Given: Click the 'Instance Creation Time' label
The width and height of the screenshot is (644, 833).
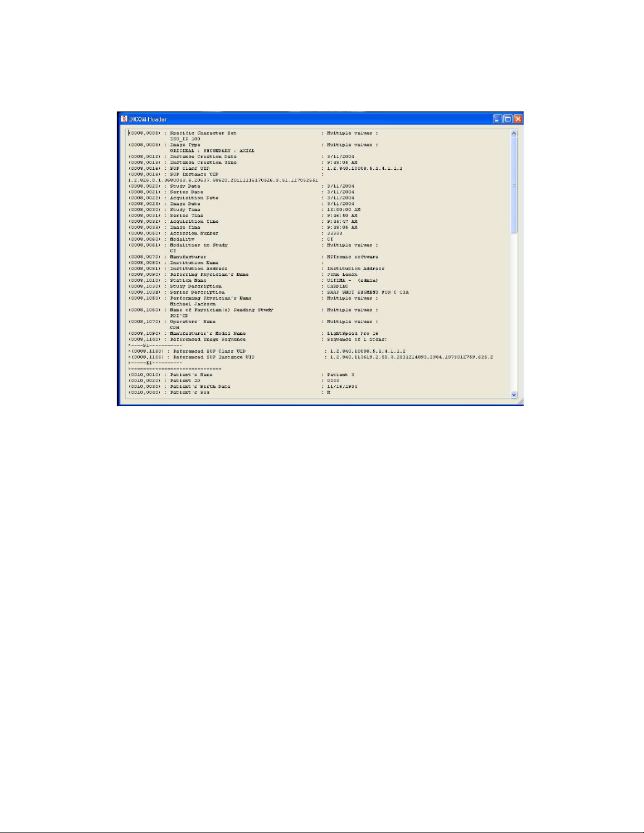Looking at the screenshot, I should 203,162.
